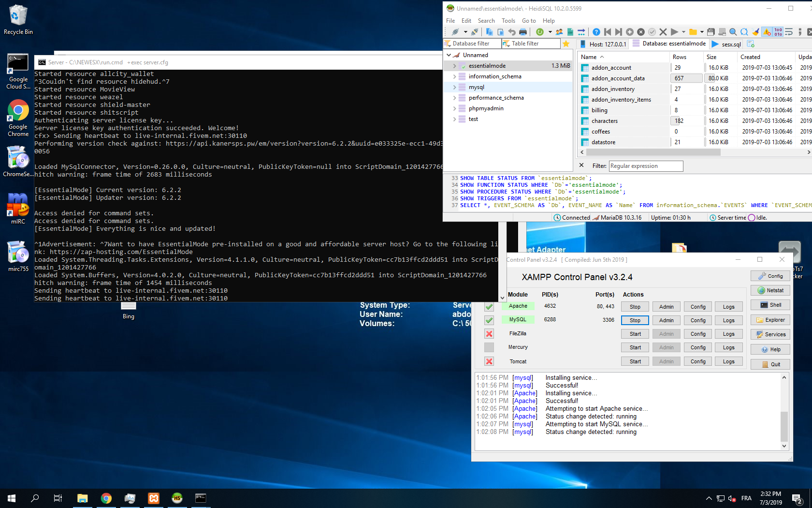Open the Tools menu in HeidiSQL
Viewport: 812px width, 508px height.
click(508, 21)
